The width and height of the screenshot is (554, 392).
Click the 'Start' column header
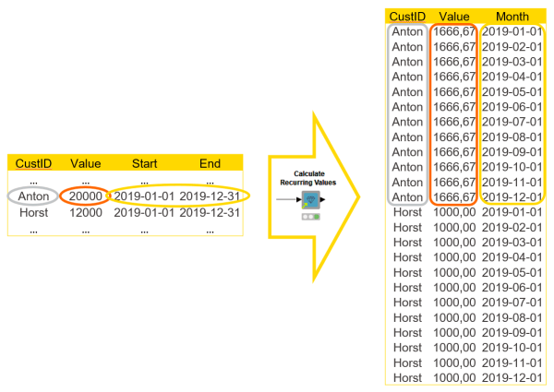click(145, 163)
